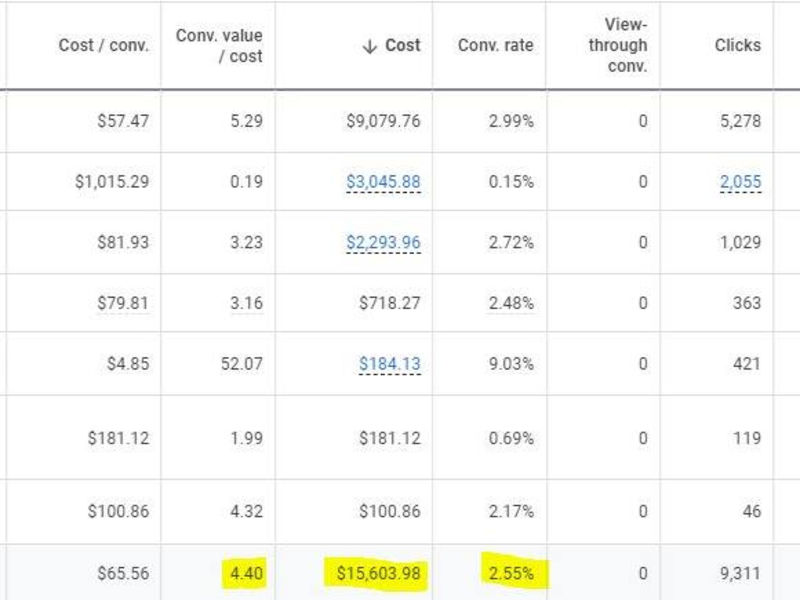Click the highlighted 2.55% total conv. rate

point(511,573)
